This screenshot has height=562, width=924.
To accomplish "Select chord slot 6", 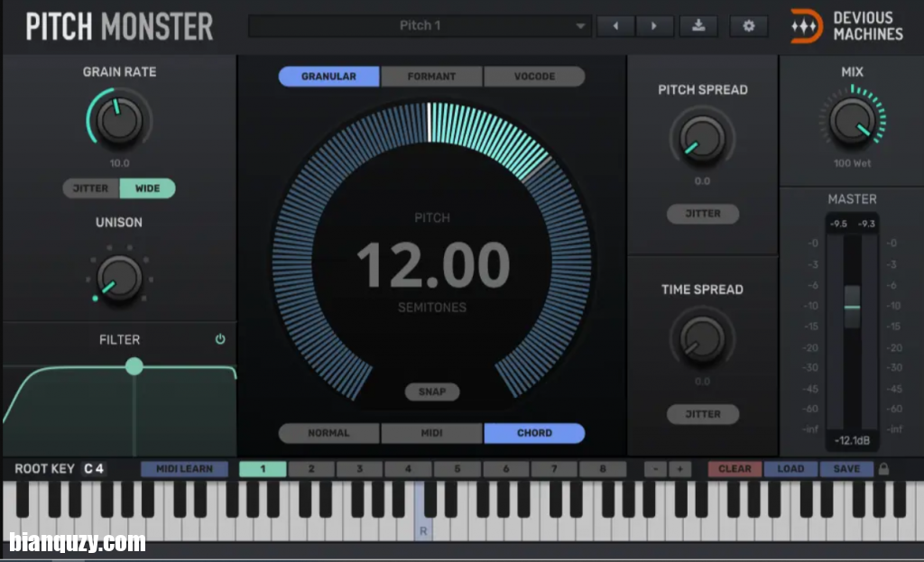I will point(505,469).
